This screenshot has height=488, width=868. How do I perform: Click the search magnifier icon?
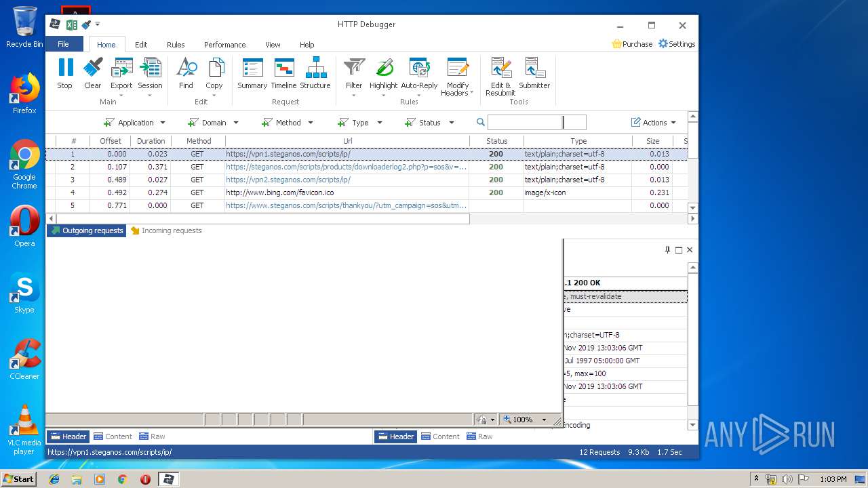pos(481,123)
